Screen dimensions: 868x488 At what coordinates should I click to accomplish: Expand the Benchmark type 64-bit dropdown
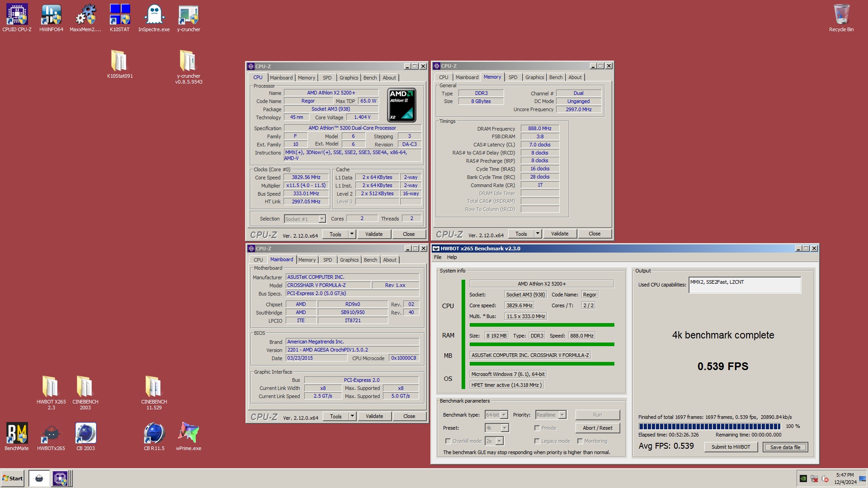coord(504,415)
